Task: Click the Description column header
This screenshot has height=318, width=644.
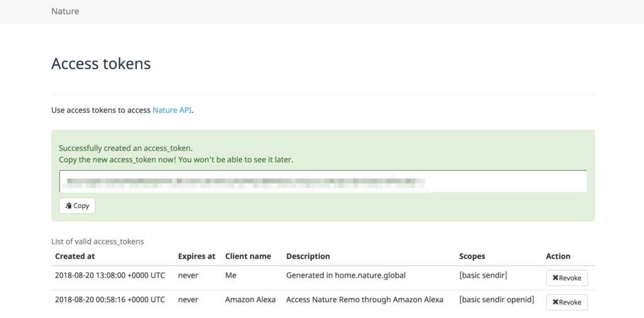Action: coord(308,256)
